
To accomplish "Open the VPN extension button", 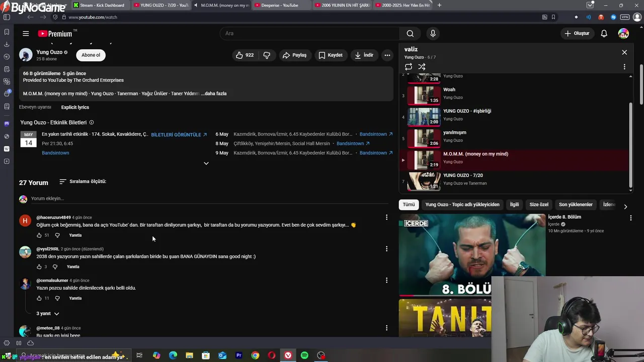I will point(625,17).
